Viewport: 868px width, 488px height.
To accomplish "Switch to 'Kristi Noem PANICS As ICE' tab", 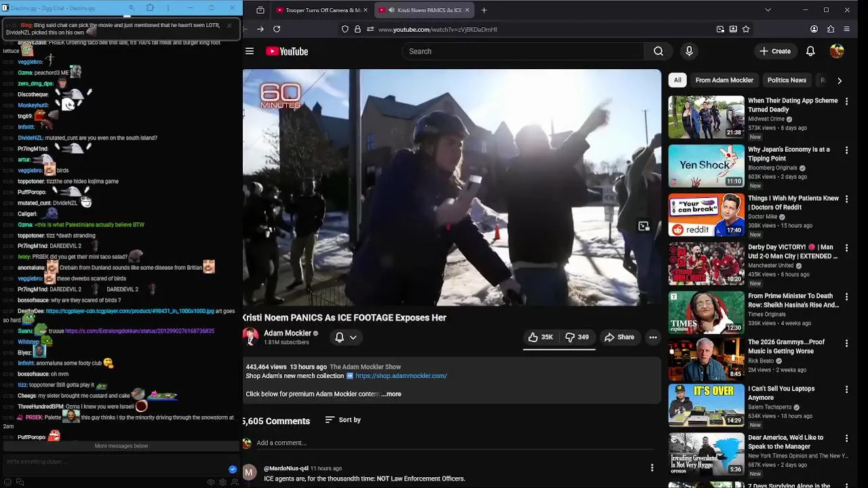I will [424, 10].
